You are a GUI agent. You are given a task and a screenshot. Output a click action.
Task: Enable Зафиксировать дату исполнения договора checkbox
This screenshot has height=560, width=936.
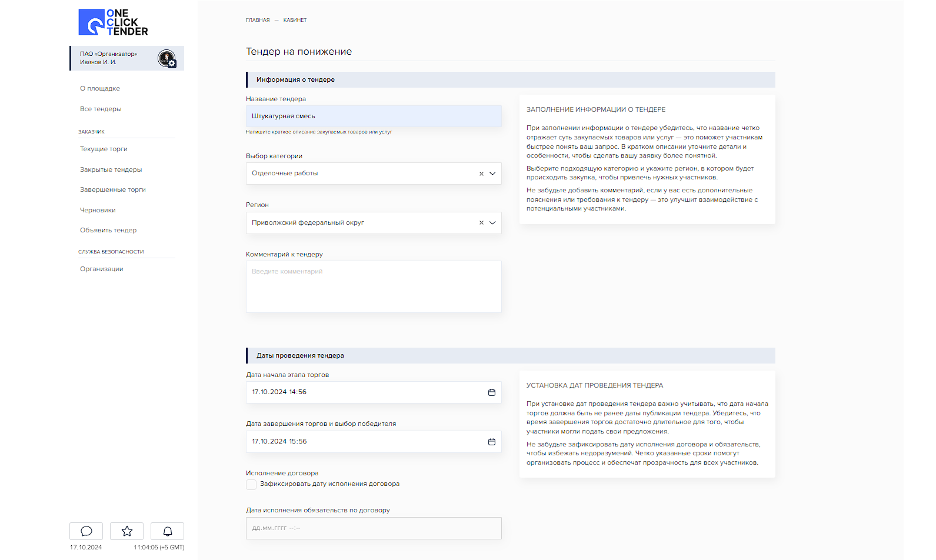pyautogui.click(x=251, y=485)
